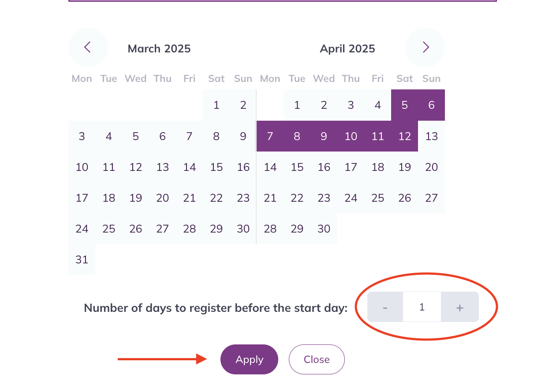Viewport: 560px width, 392px height.
Task: Select April 5 in the calendar
Action: point(404,105)
